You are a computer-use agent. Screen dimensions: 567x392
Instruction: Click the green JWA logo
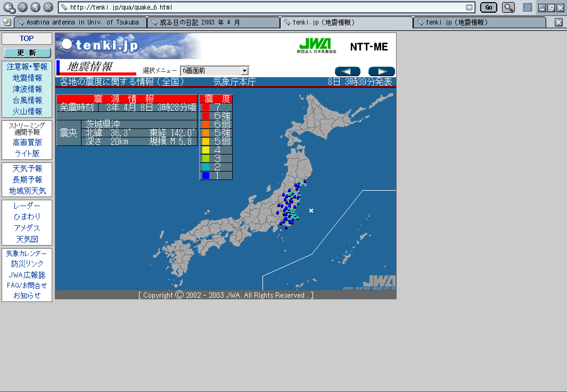coord(316,46)
